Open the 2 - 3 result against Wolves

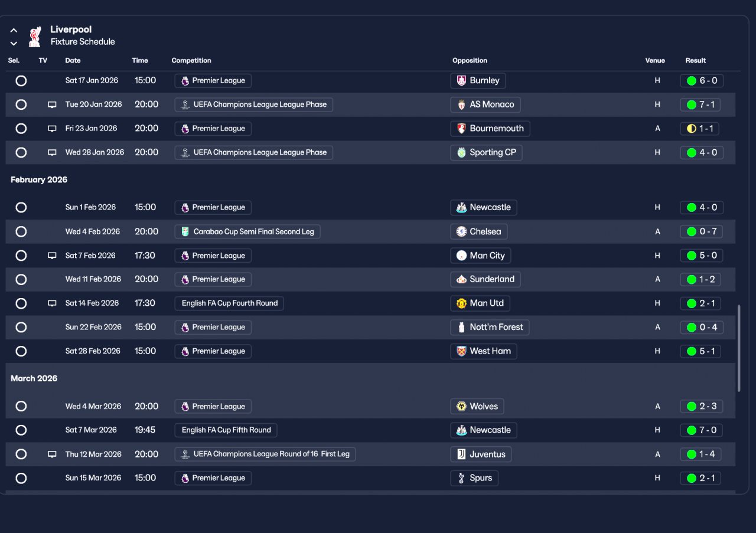pyautogui.click(x=702, y=407)
